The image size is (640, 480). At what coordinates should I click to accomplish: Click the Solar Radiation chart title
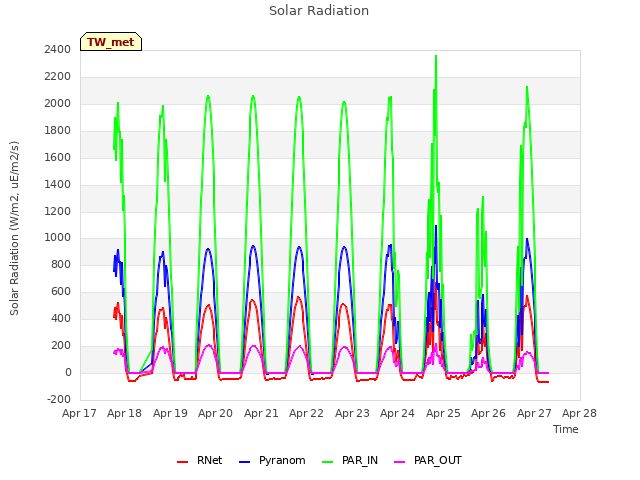[319, 11]
